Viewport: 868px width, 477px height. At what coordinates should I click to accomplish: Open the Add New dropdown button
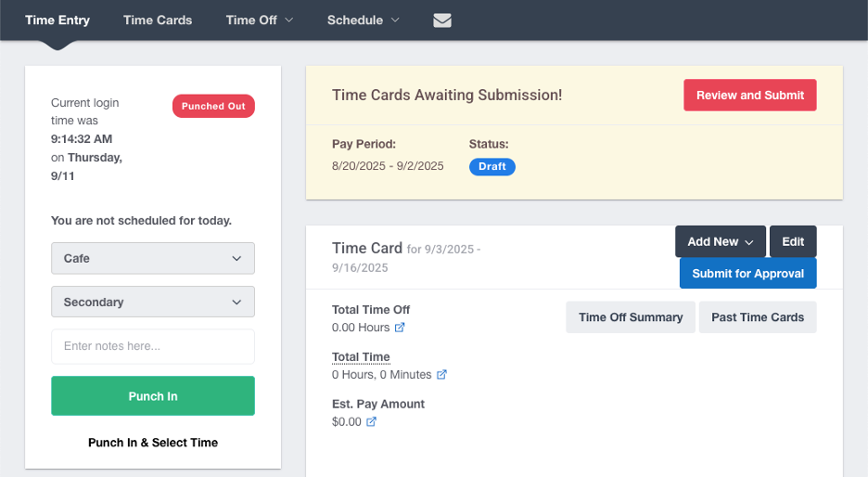pos(720,241)
